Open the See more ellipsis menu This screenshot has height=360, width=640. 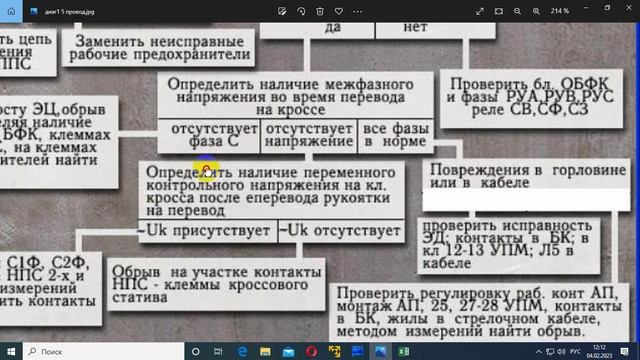click(358, 11)
